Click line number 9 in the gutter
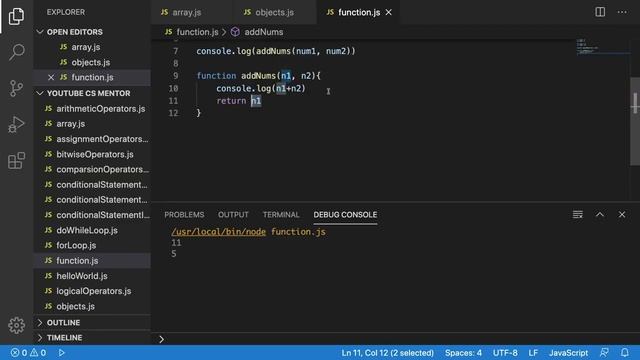640x360 pixels. click(176, 76)
